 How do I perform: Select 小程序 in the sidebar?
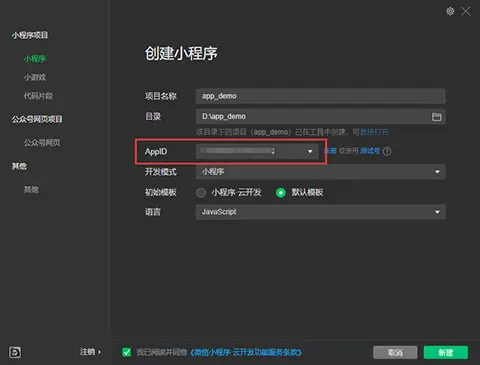(35, 59)
